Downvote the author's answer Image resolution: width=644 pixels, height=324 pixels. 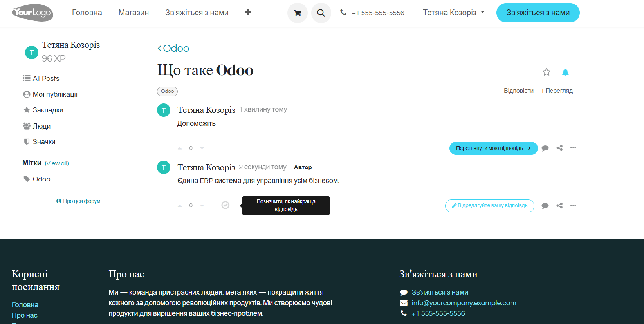[202, 205]
